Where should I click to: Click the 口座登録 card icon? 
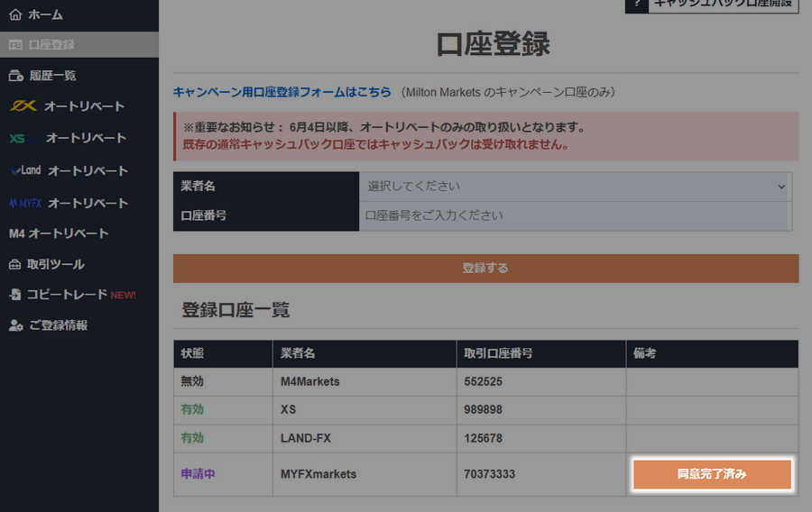15,45
